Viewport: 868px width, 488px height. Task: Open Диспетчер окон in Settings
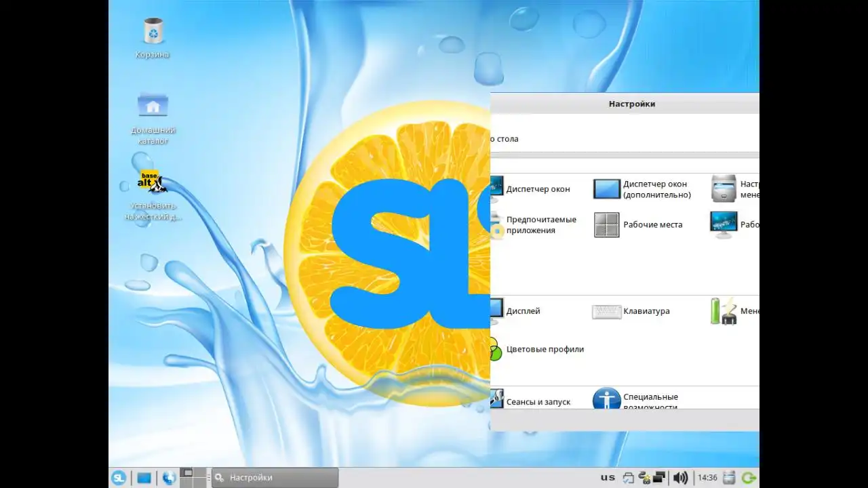click(x=530, y=189)
